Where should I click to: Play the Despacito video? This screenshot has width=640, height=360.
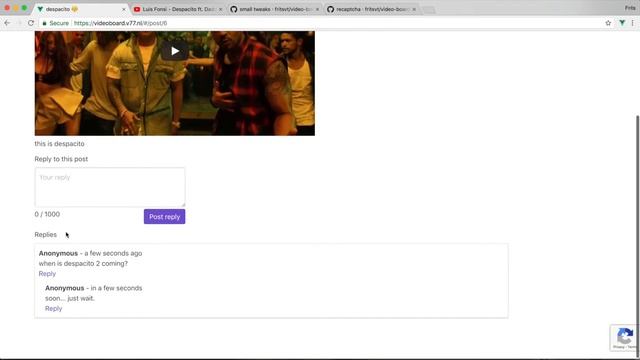coord(175,51)
